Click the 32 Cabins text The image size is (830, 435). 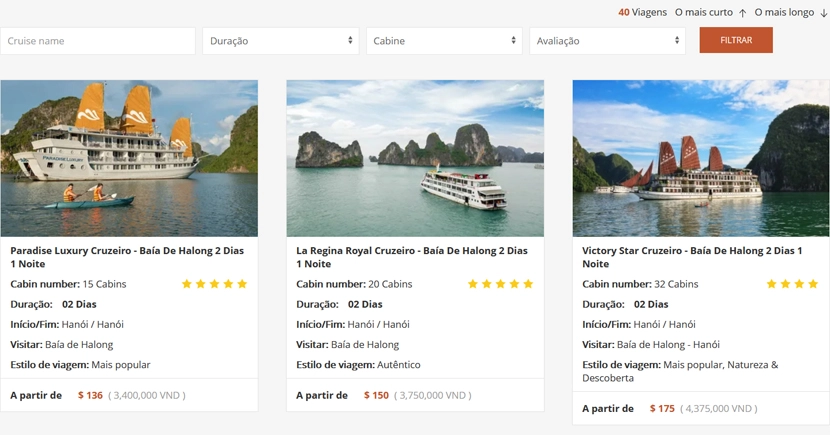676,284
